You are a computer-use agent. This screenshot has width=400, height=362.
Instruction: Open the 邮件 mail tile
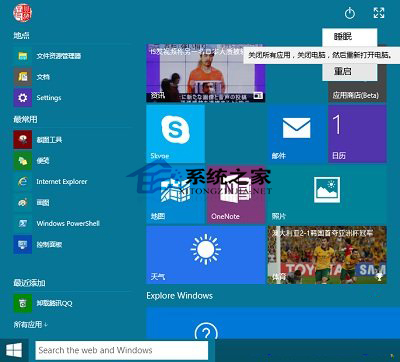pyautogui.click(x=297, y=134)
